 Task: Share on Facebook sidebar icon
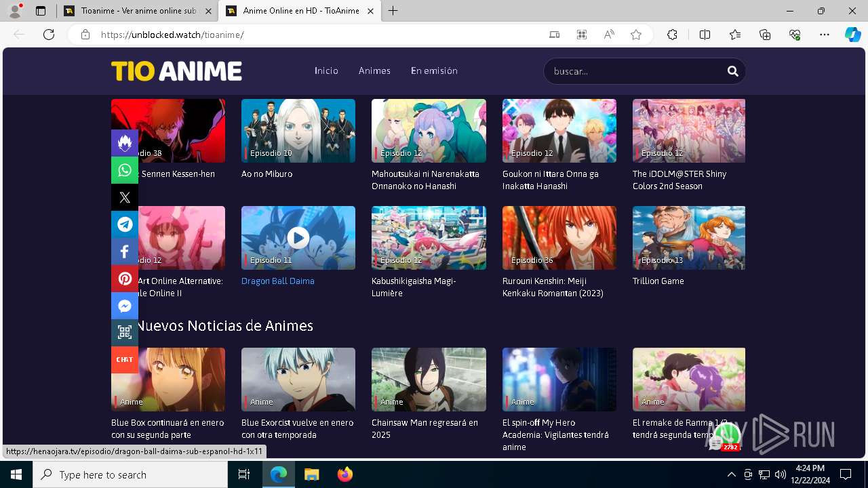(x=125, y=251)
